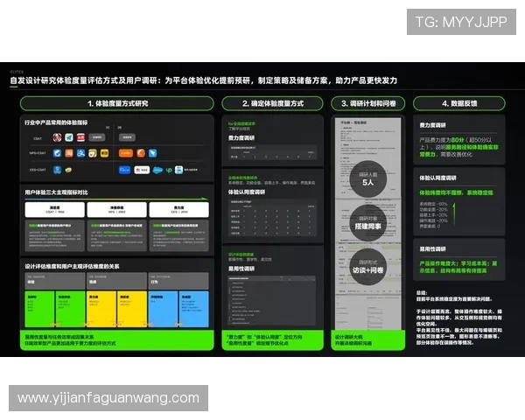Click the round orange icon in NPS-CSAT row
Screen dimensions: 525x420
coord(141,153)
